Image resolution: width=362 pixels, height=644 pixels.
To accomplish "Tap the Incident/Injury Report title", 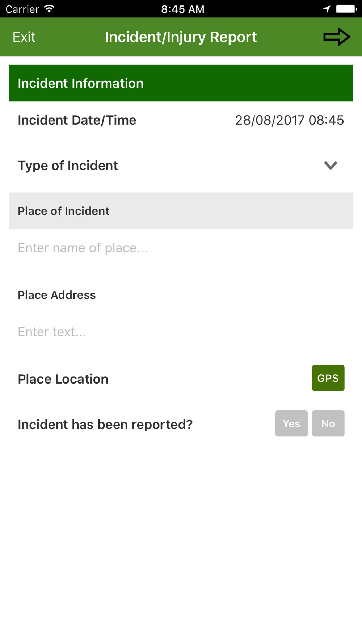I will [x=181, y=37].
